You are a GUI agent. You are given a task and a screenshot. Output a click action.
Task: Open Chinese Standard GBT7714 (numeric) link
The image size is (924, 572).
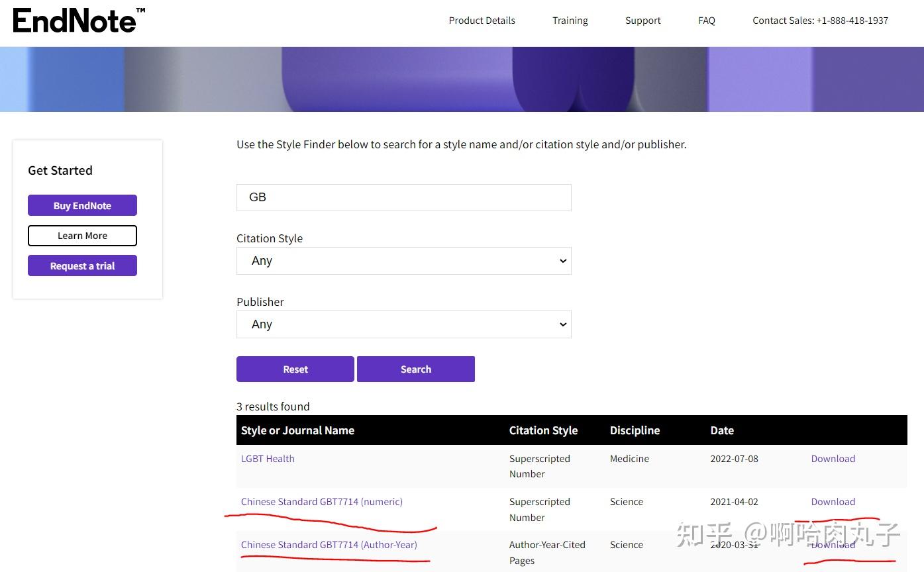[x=321, y=502]
